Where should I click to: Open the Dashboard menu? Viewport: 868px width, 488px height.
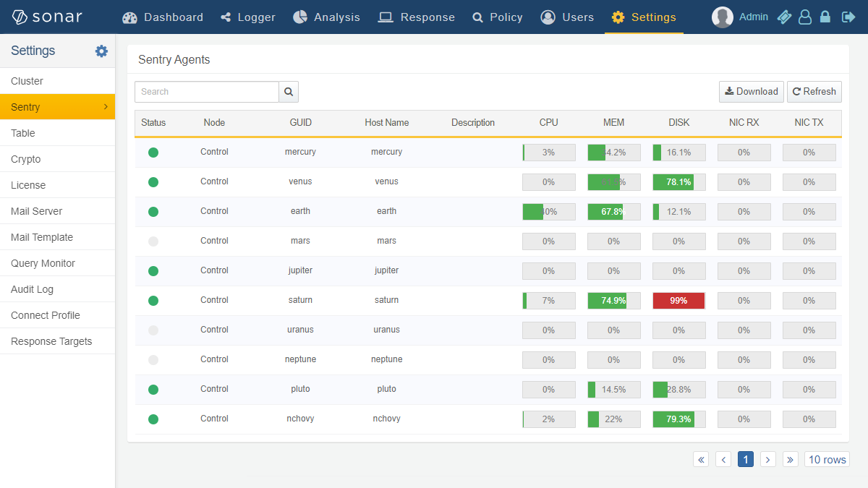(x=163, y=17)
